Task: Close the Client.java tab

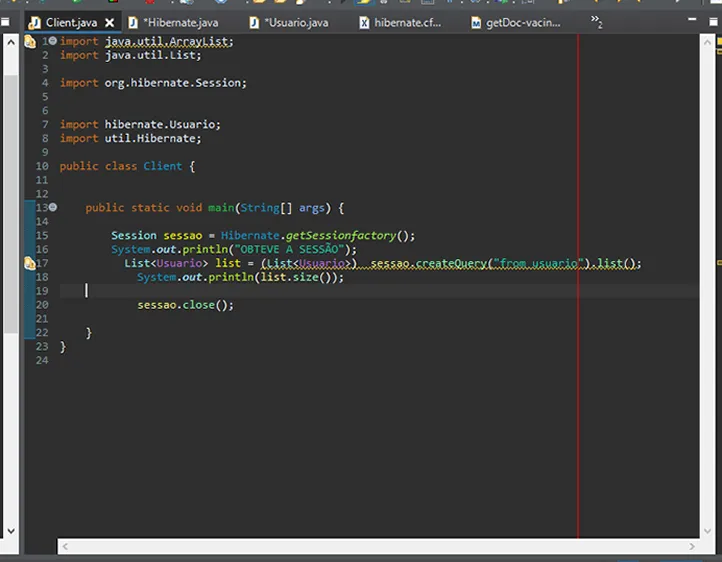Action: [110, 22]
